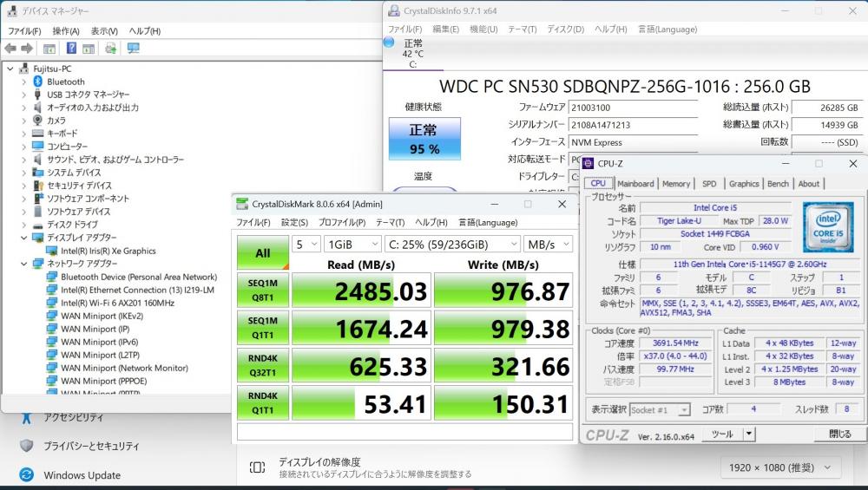Switch to the Graphics tab in CPU-Z
Screen dimensions: 868x490
744,184
